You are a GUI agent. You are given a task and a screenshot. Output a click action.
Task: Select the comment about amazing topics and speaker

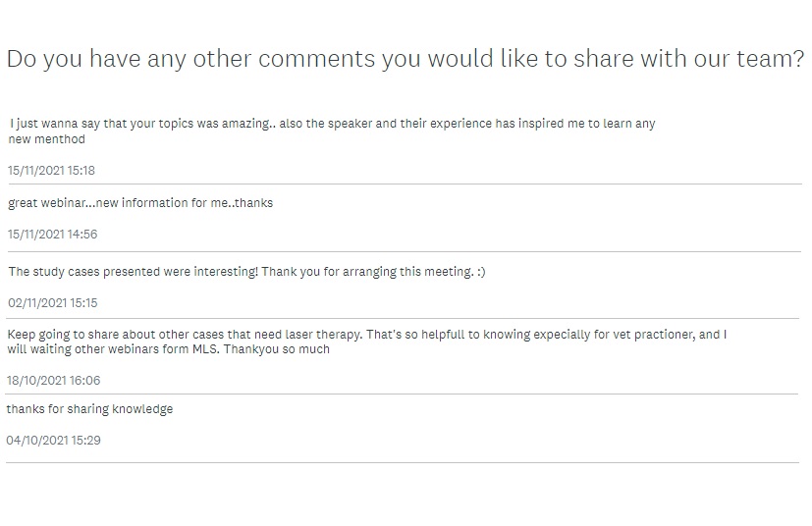point(332,131)
